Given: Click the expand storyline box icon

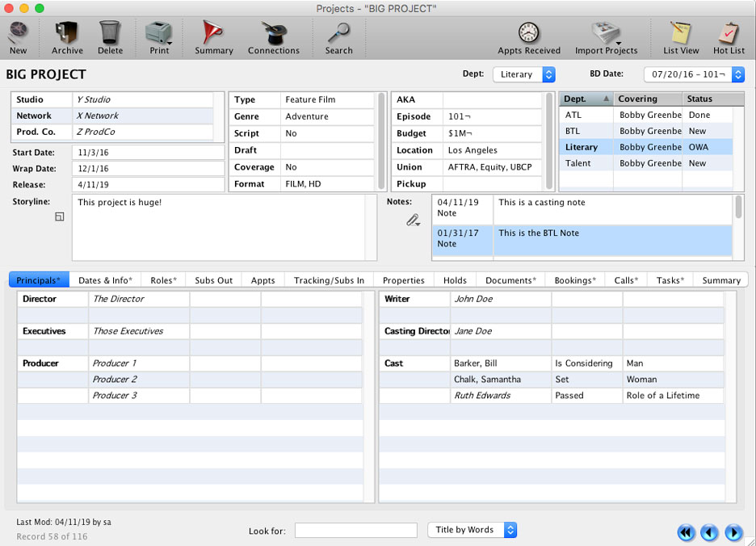Looking at the screenshot, I should point(59,216).
